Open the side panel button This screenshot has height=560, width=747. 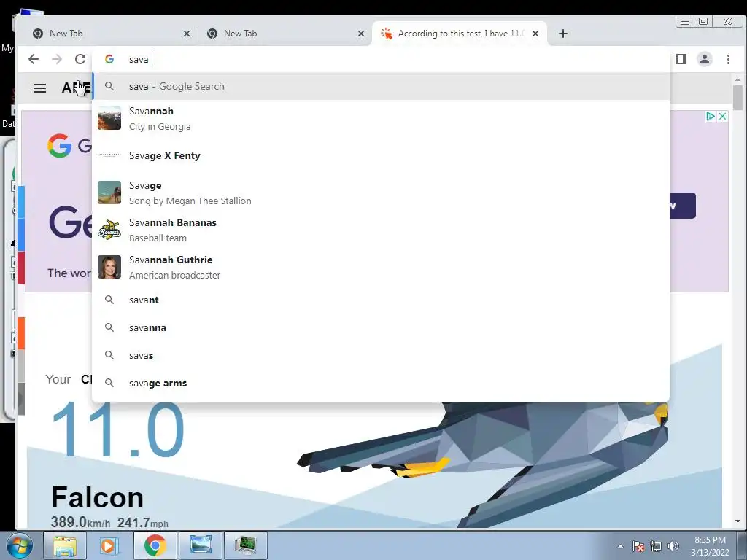click(681, 59)
